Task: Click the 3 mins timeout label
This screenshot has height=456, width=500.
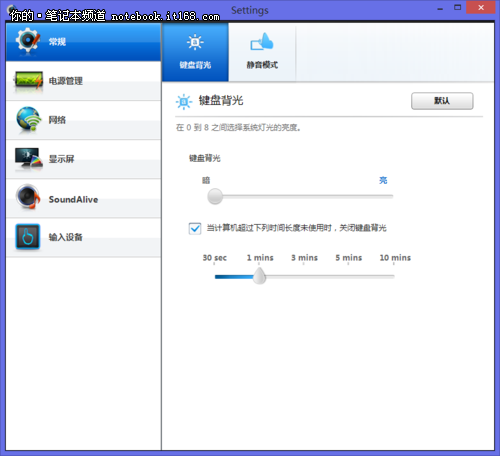Action: tap(304, 258)
